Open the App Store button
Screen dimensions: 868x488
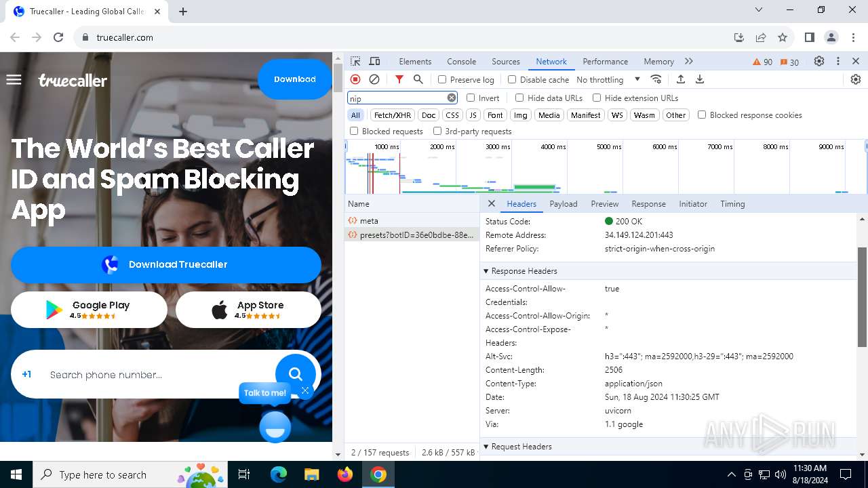click(x=248, y=310)
